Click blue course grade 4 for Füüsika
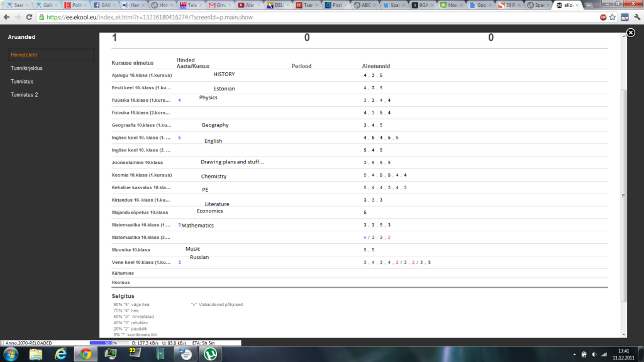 tap(179, 100)
